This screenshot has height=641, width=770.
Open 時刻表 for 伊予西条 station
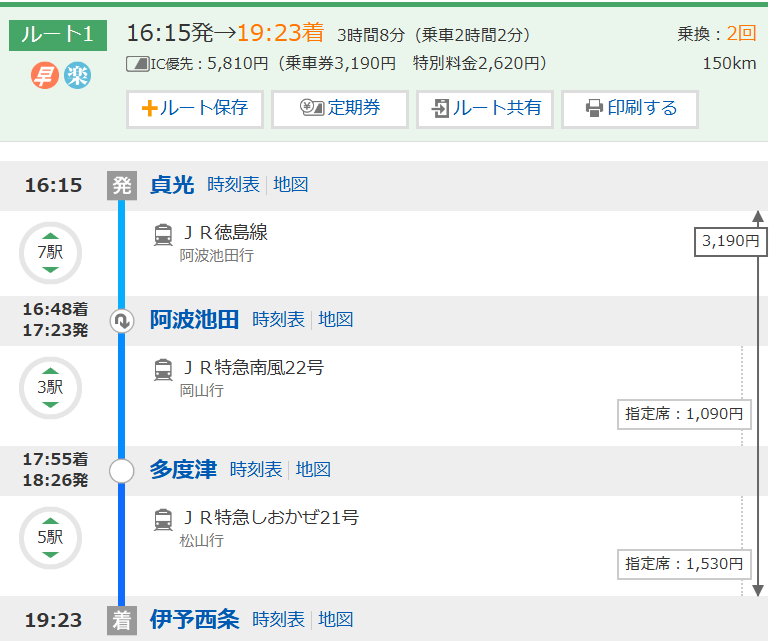point(278,619)
